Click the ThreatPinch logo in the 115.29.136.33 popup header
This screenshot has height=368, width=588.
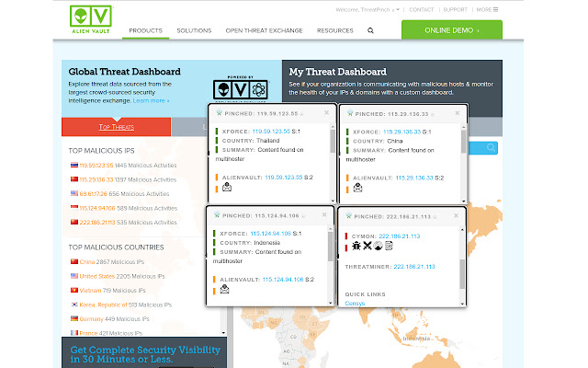click(x=350, y=112)
